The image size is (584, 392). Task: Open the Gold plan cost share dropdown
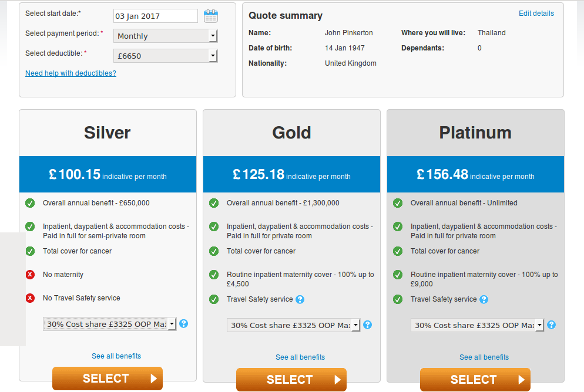coord(294,325)
